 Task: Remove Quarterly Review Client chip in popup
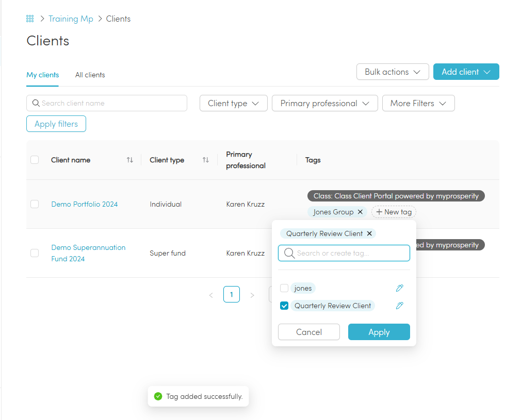[x=369, y=233]
